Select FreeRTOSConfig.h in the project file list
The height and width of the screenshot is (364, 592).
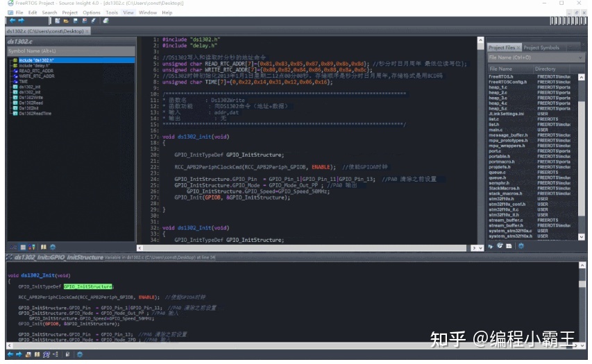(x=508, y=82)
